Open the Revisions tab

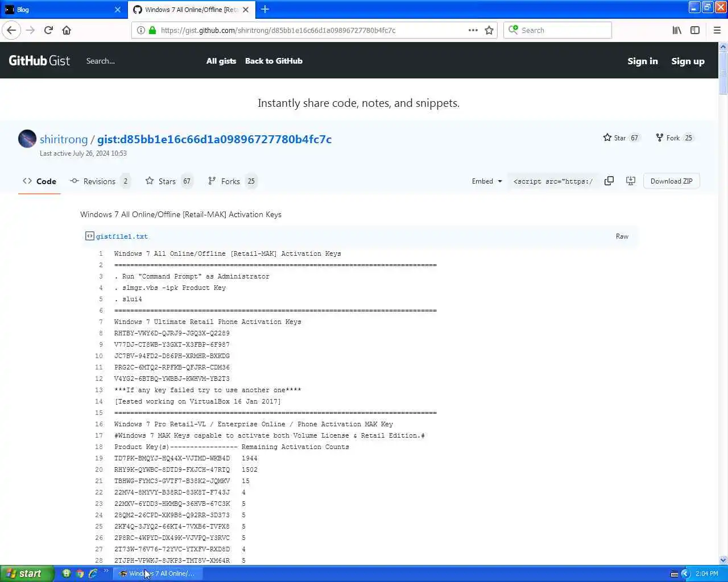click(100, 181)
